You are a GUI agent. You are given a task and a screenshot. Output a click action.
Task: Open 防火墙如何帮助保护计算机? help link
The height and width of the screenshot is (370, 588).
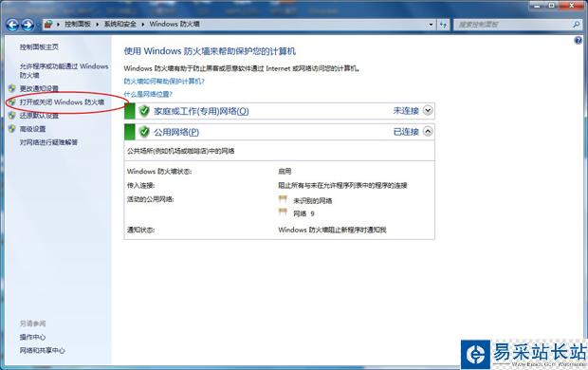tap(164, 81)
